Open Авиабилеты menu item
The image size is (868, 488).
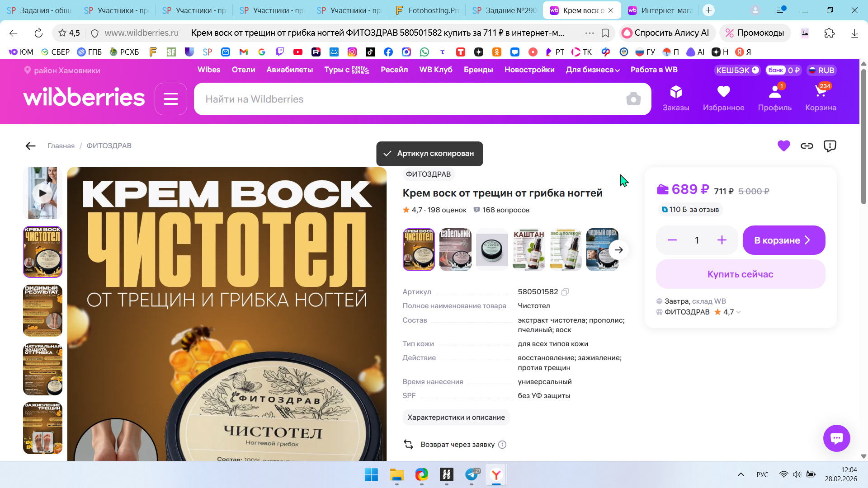click(289, 70)
